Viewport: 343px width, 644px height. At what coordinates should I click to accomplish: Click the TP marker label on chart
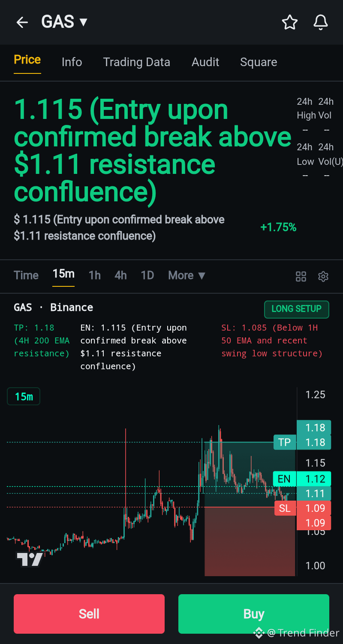[x=285, y=442]
